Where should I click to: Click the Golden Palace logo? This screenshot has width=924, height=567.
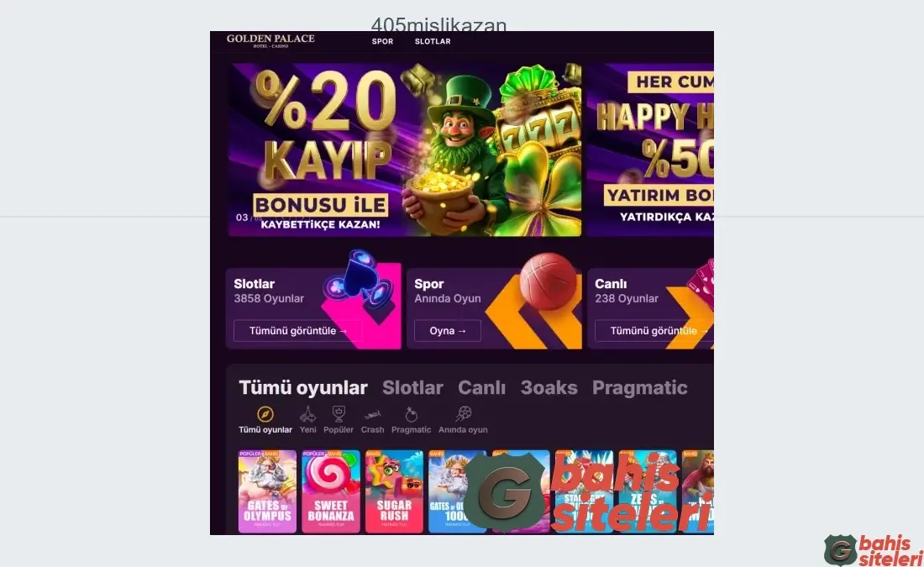[270, 40]
